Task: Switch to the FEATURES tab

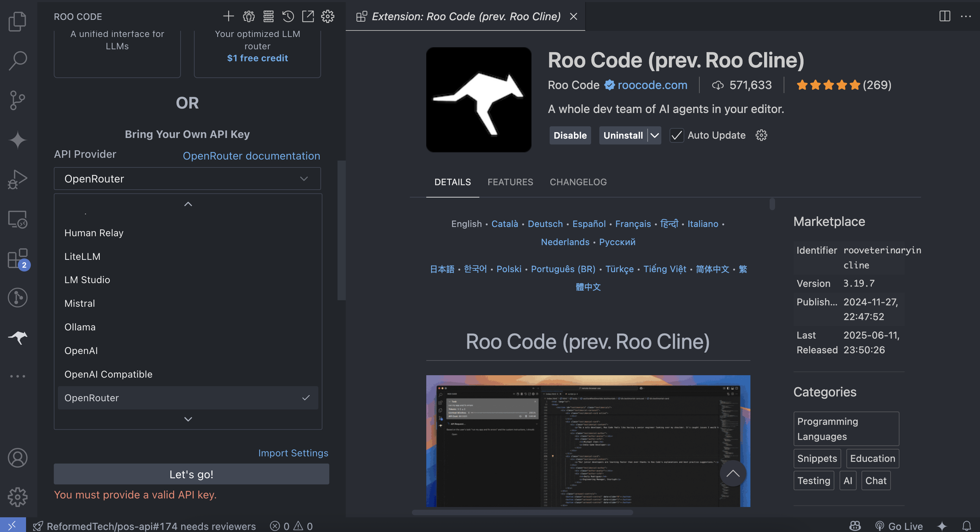Action: coord(510,182)
